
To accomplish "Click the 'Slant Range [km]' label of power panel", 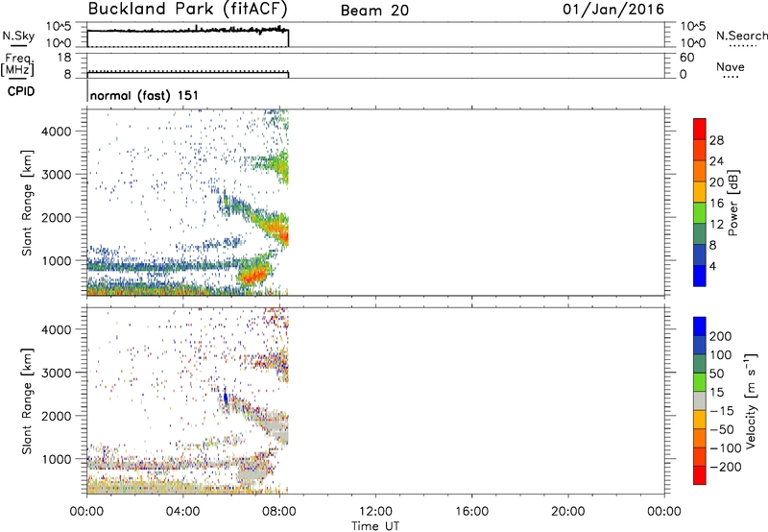I will pos(27,203).
